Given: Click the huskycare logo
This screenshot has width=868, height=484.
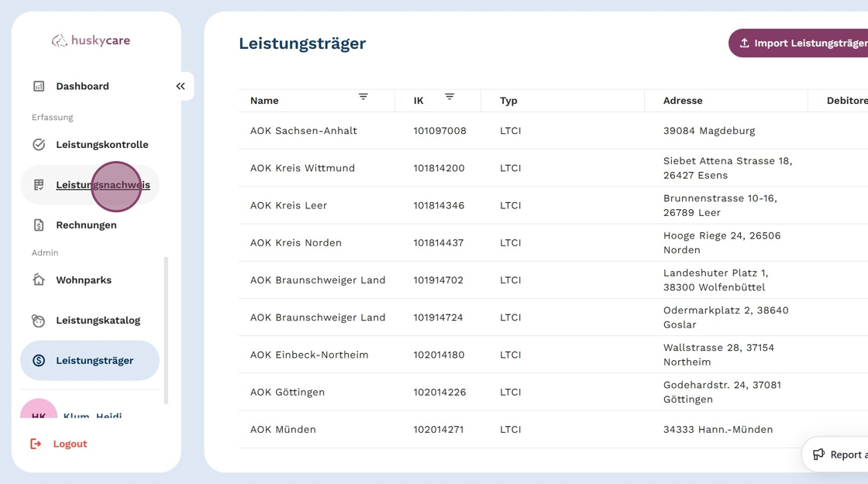Looking at the screenshot, I should point(91,40).
